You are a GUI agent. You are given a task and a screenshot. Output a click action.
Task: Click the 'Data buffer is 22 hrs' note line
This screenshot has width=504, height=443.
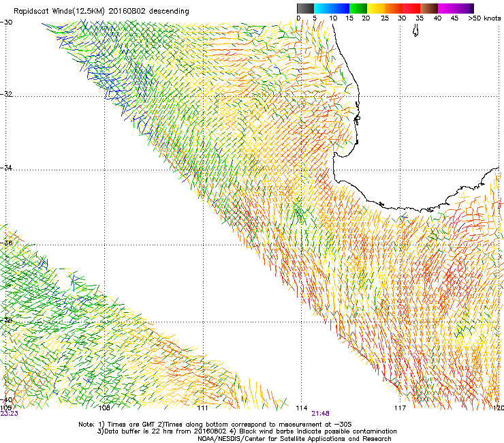coord(247,431)
